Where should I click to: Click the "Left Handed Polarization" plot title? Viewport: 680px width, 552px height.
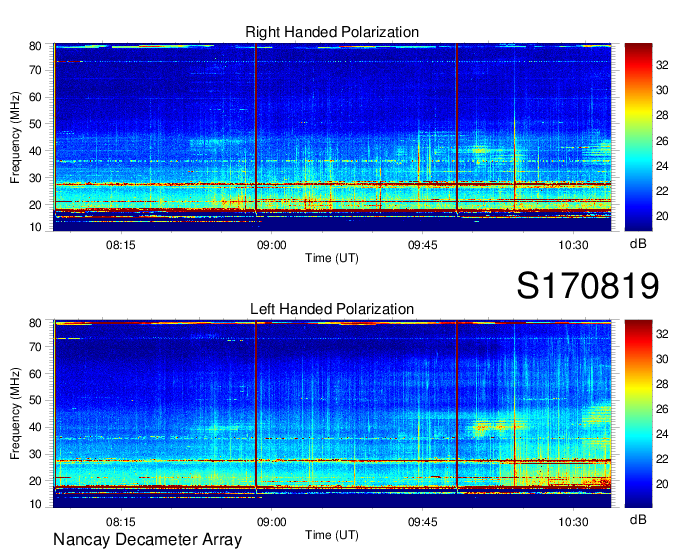pyautogui.click(x=332, y=309)
